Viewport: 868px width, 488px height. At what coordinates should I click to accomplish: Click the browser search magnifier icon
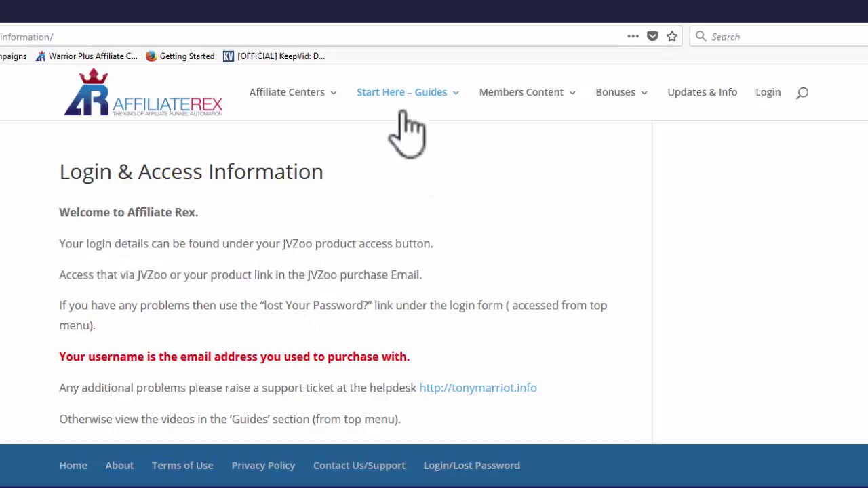point(701,37)
